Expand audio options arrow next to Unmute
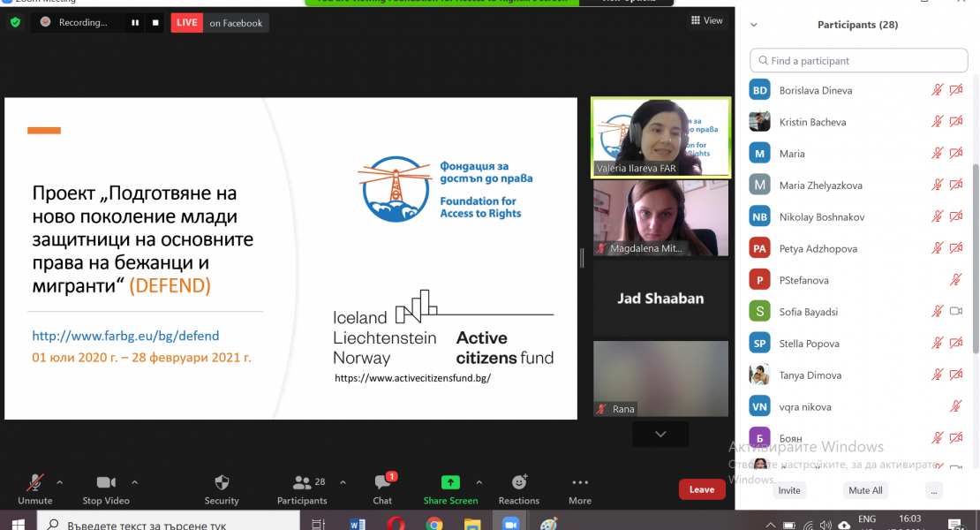Viewport: 980px width, 530px height. [60, 482]
